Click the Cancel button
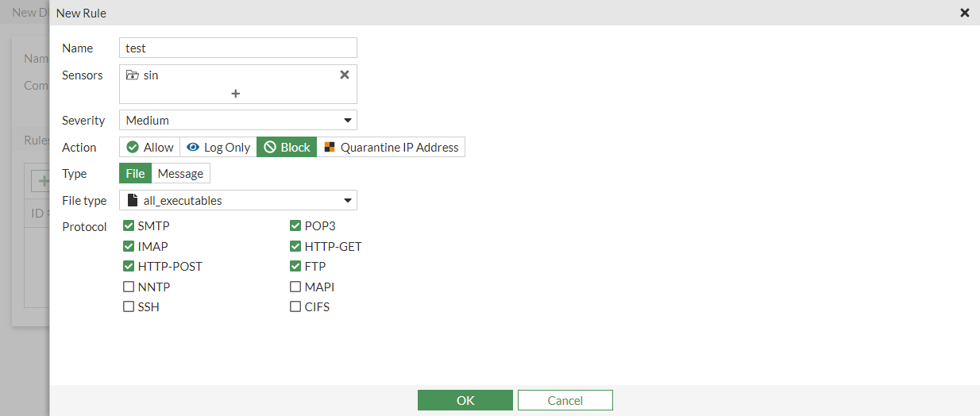Screen dimensions: 980x416 565,400
